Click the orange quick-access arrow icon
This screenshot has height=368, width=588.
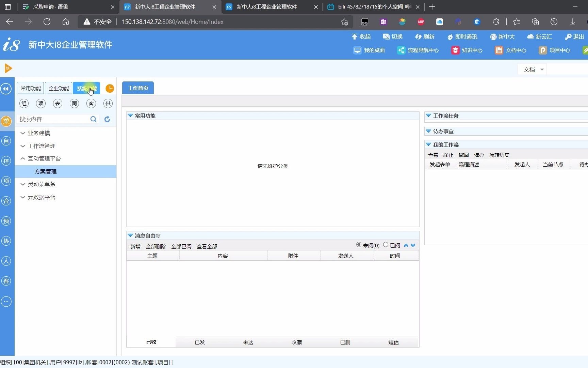[x=8, y=68]
